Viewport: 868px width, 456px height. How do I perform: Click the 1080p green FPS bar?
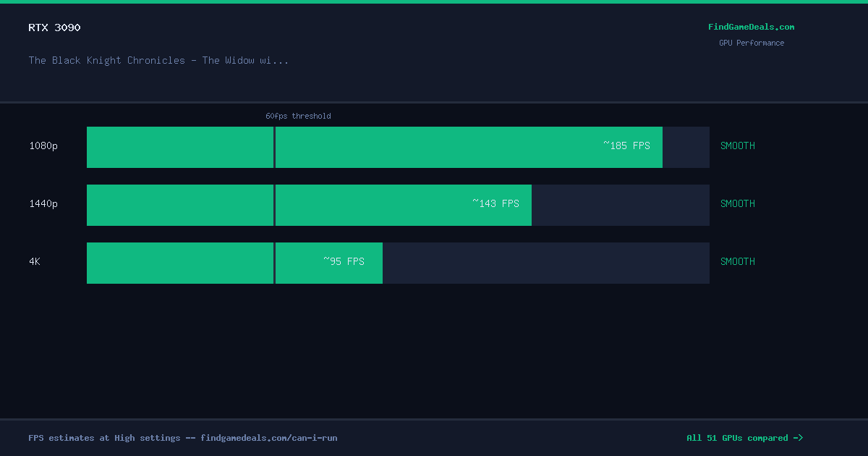375,147
